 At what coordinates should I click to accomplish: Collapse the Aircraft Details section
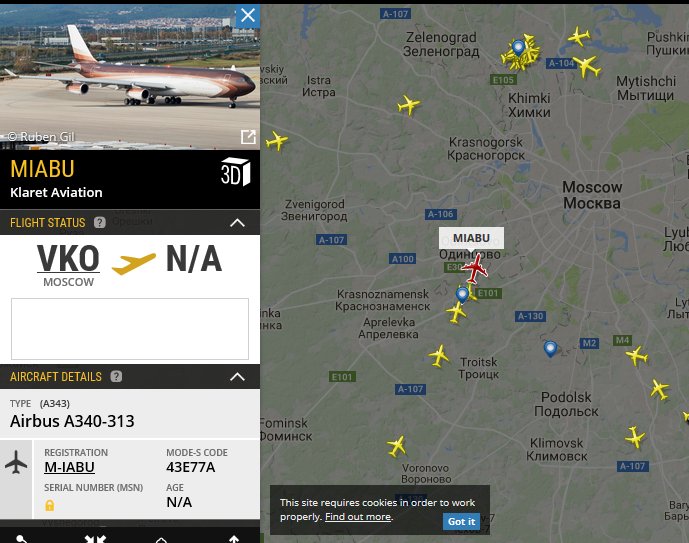(237, 376)
